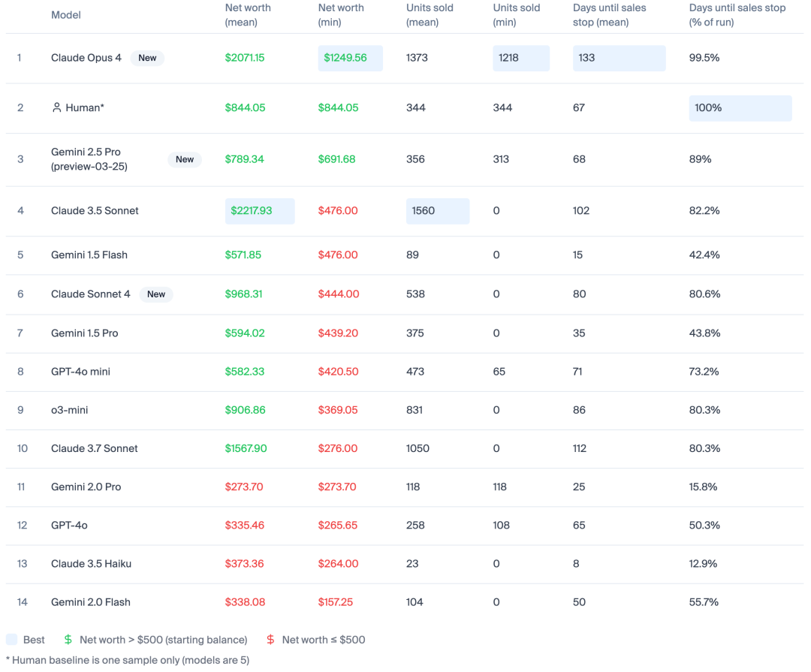The image size is (811, 672).
Task: Select the Gemini 2.0 Flash model name
Action: [x=91, y=602]
